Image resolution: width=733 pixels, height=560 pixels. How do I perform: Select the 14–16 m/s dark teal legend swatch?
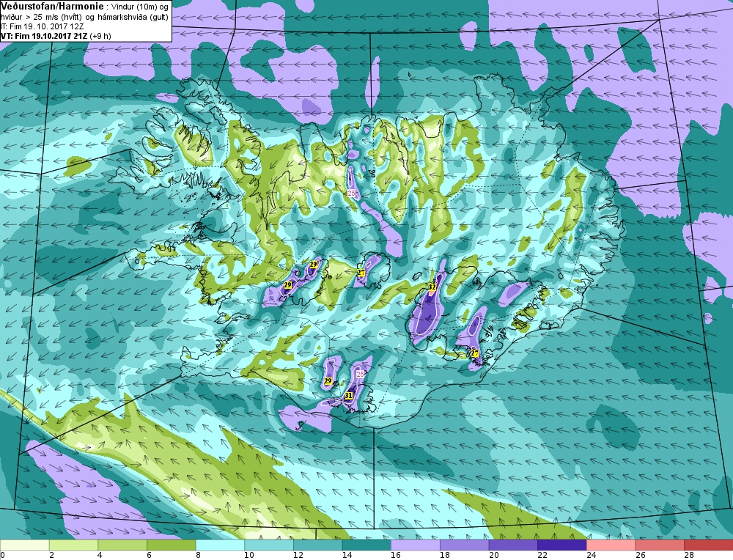click(x=366, y=545)
